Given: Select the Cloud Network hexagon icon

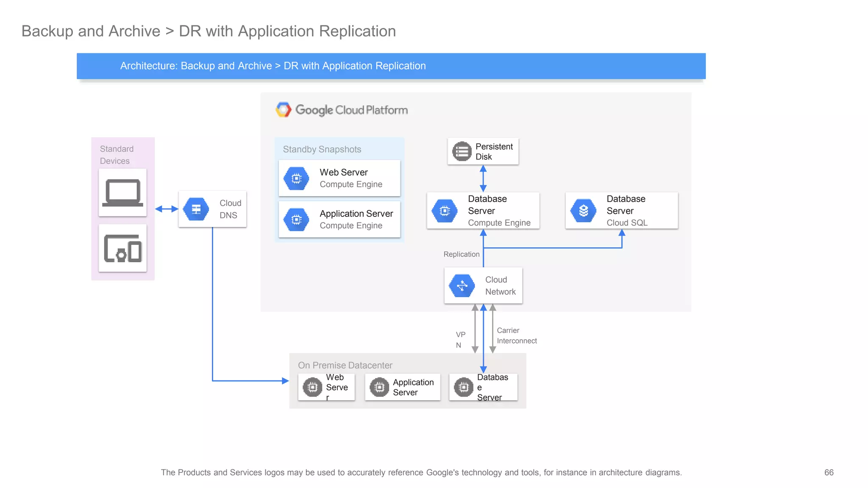Looking at the screenshot, I should click(x=462, y=286).
